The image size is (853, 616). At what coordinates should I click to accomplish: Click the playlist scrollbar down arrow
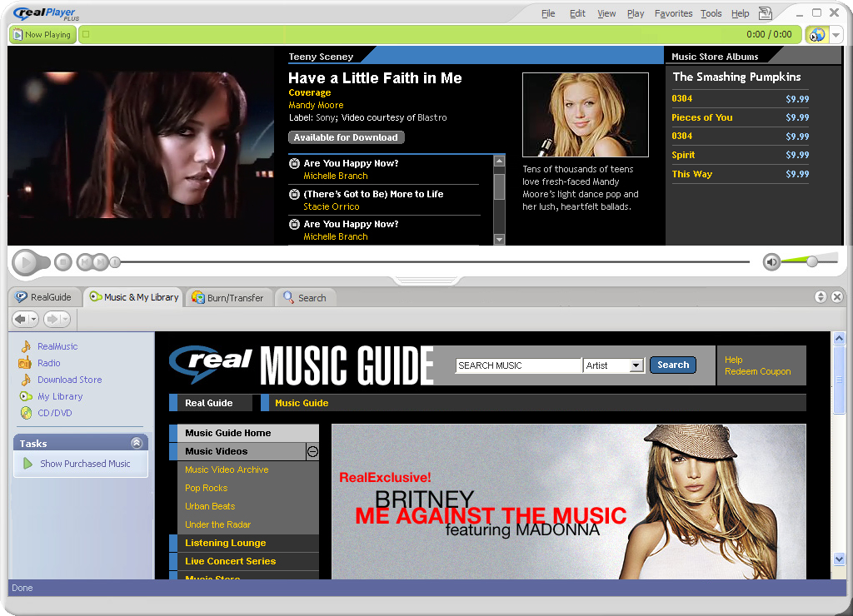pyautogui.click(x=499, y=239)
